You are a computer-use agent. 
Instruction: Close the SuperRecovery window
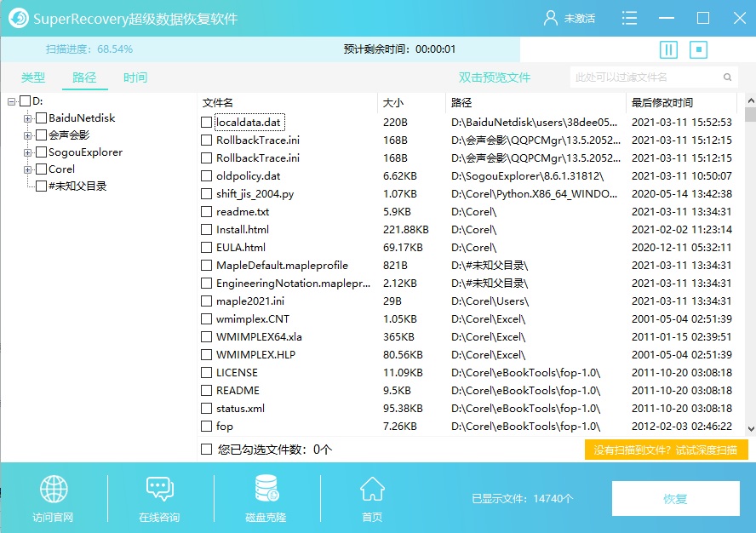[740, 19]
